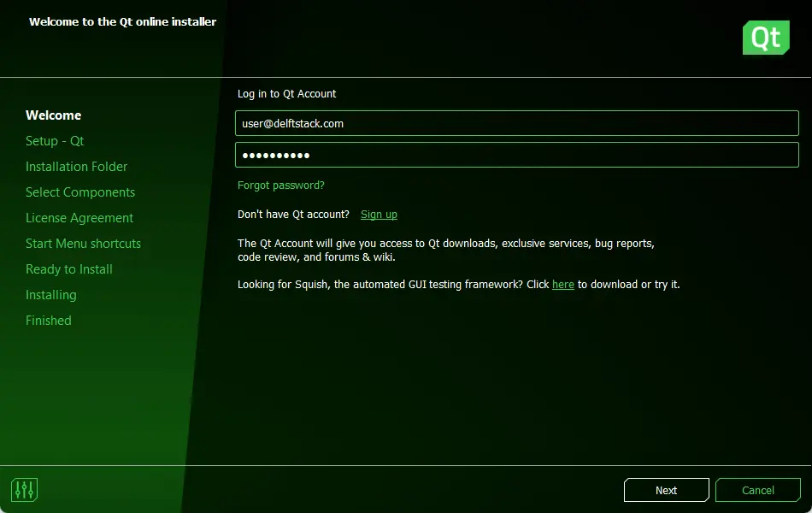This screenshot has width=812, height=513.
Task: Go to the Finished step
Action: pos(48,321)
